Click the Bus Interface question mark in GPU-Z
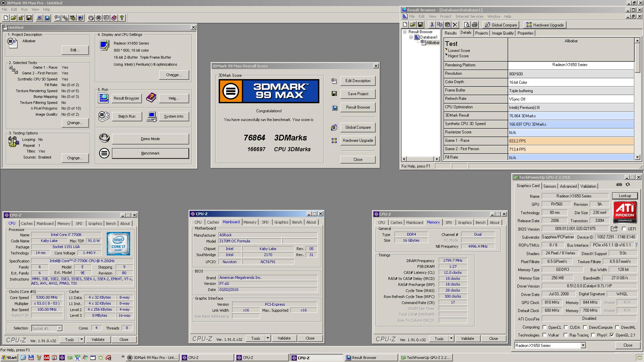 click(636, 245)
